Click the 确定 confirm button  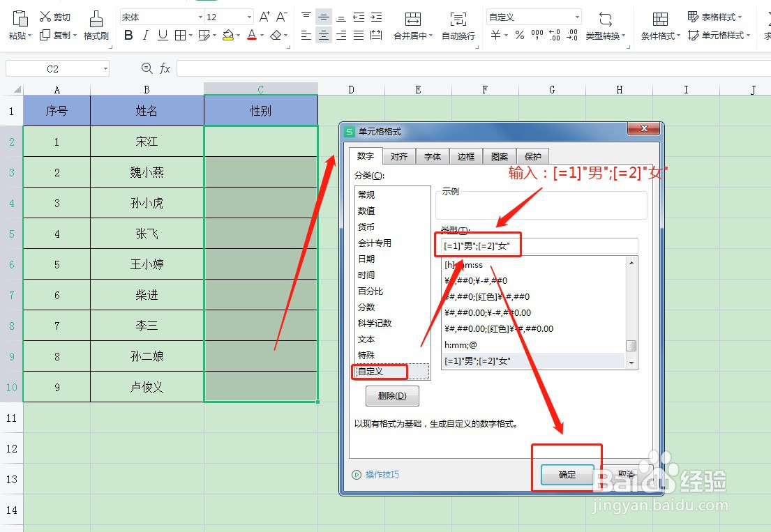(x=567, y=475)
